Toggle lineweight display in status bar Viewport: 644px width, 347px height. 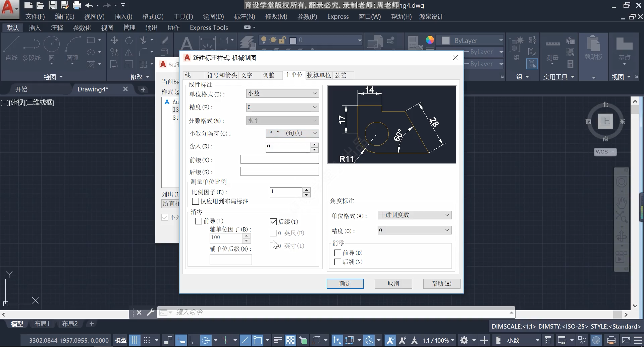coord(277,340)
